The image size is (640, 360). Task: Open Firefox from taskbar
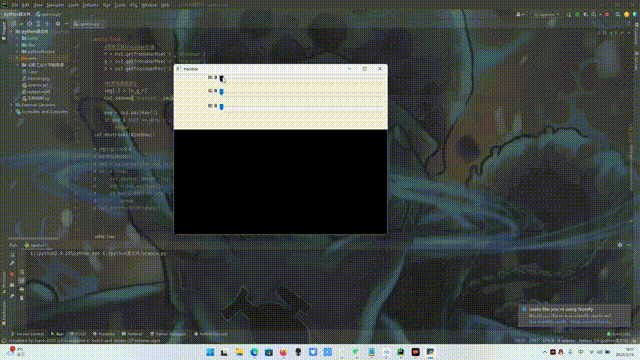(x=284, y=352)
